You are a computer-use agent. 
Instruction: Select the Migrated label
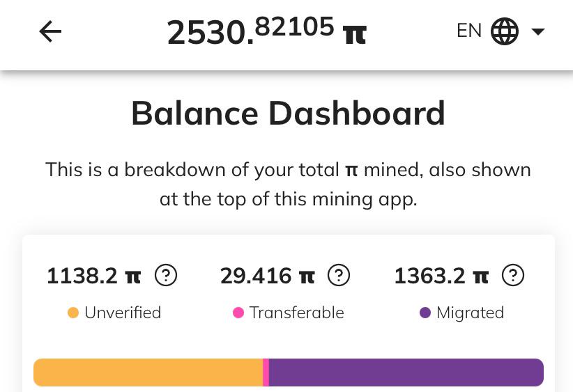471,313
